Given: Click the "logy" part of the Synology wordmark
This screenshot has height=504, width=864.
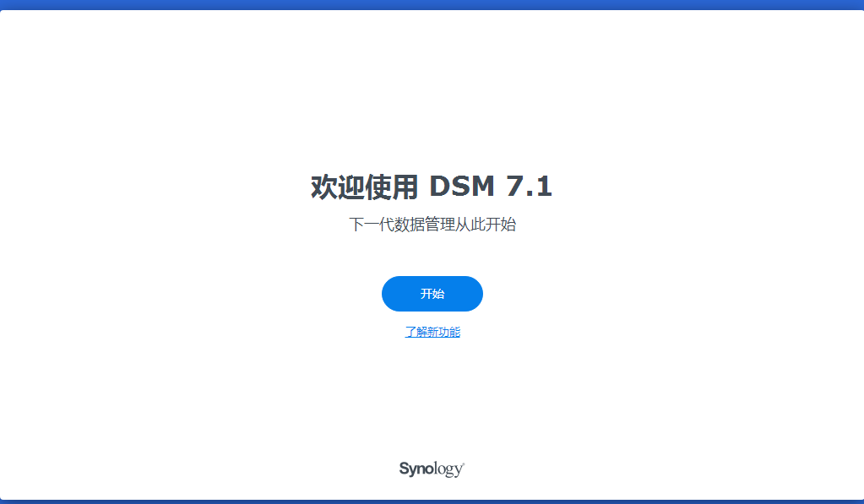Looking at the screenshot, I should click(x=448, y=470).
